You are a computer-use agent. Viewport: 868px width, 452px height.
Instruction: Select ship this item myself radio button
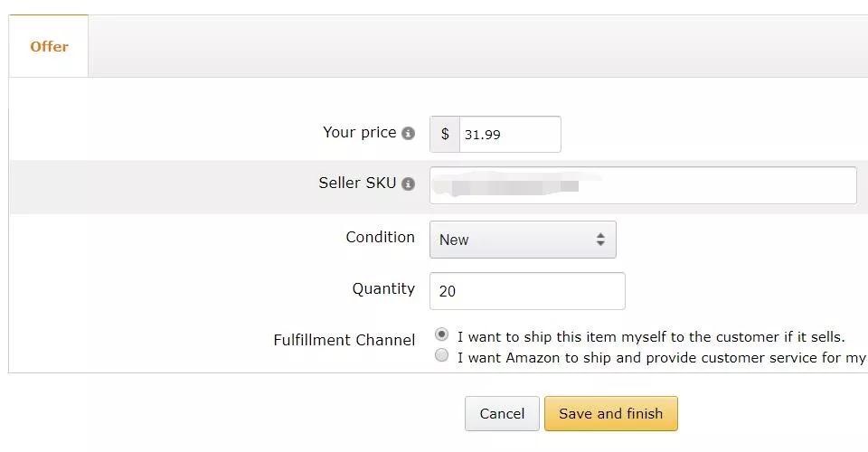pos(441,334)
